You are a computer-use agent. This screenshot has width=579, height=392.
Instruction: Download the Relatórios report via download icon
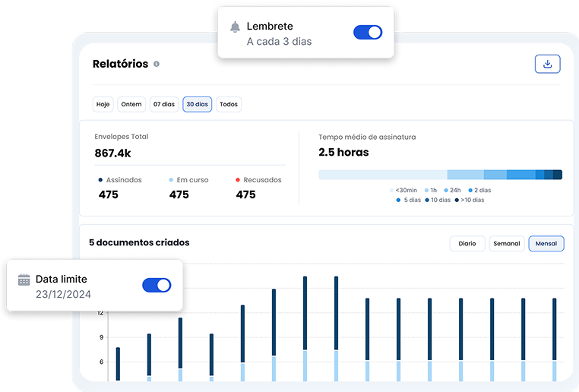[x=547, y=64]
